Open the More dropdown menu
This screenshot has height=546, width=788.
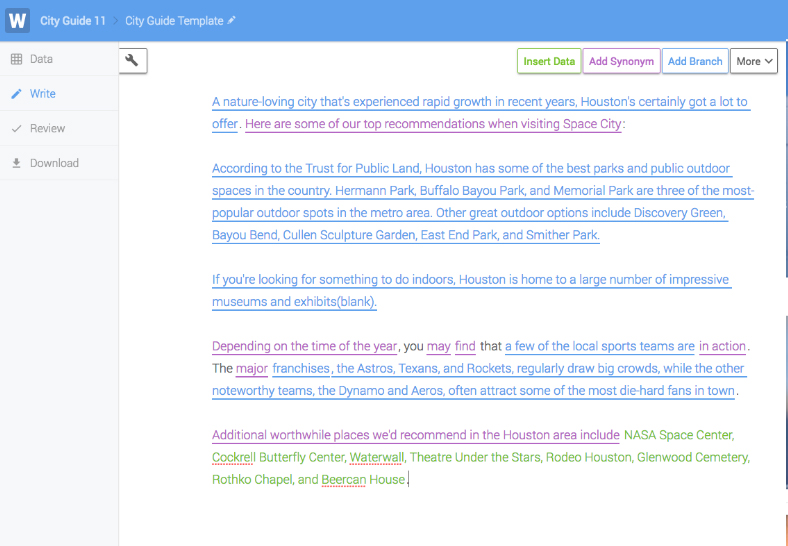(754, 61)
